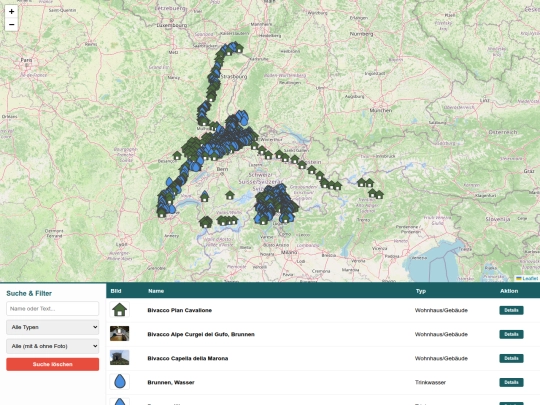Click the 'Suche & Filter' heading
The image size is (540, 405).
(29, 293)
